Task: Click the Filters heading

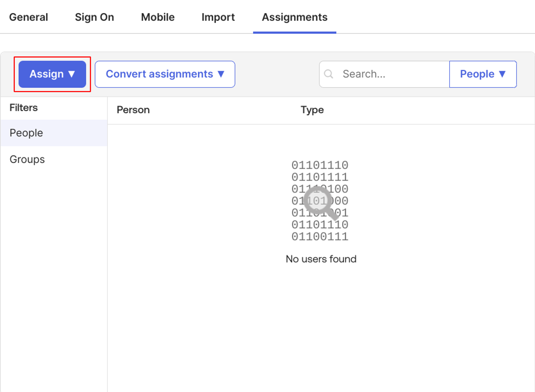Action: (24, 108)
